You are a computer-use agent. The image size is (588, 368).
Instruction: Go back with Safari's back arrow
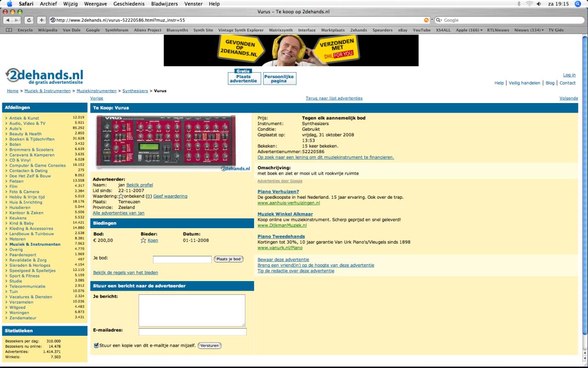[8, 20]
